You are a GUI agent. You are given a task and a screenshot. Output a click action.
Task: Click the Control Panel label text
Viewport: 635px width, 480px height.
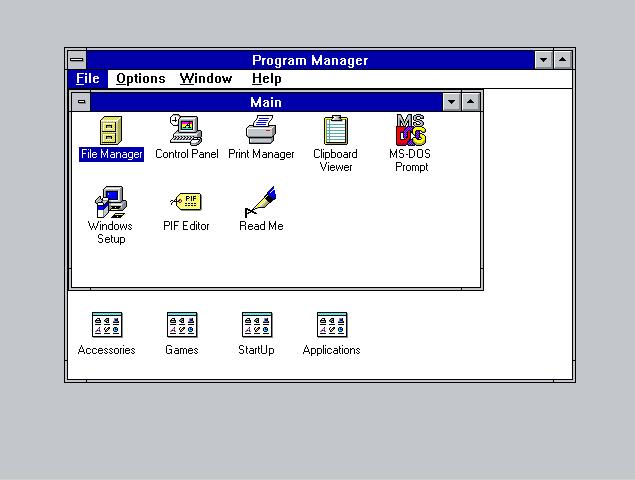tap(187, 154)
